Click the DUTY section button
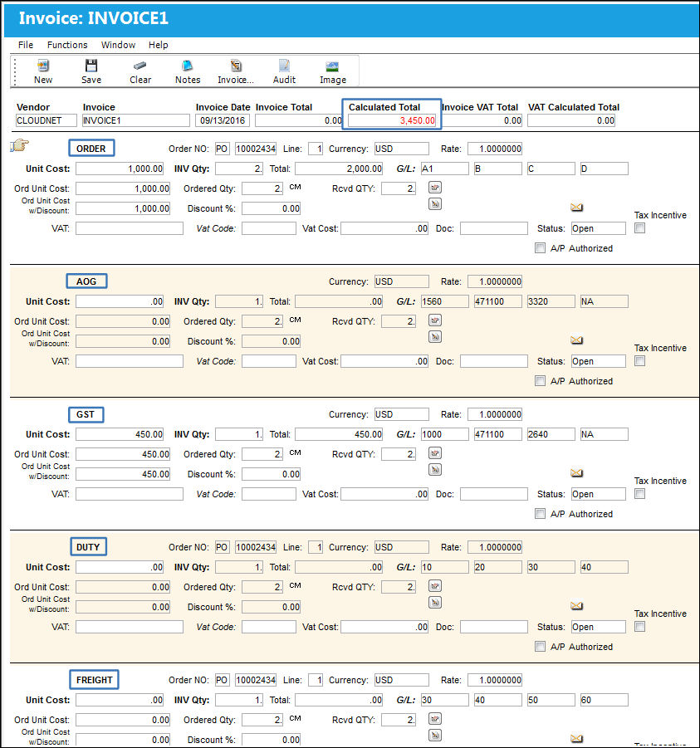 click(x=88, y=547)
